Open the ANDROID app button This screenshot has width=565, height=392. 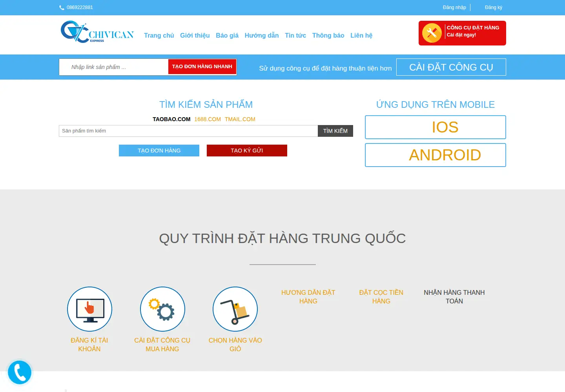tap(436, 155)
